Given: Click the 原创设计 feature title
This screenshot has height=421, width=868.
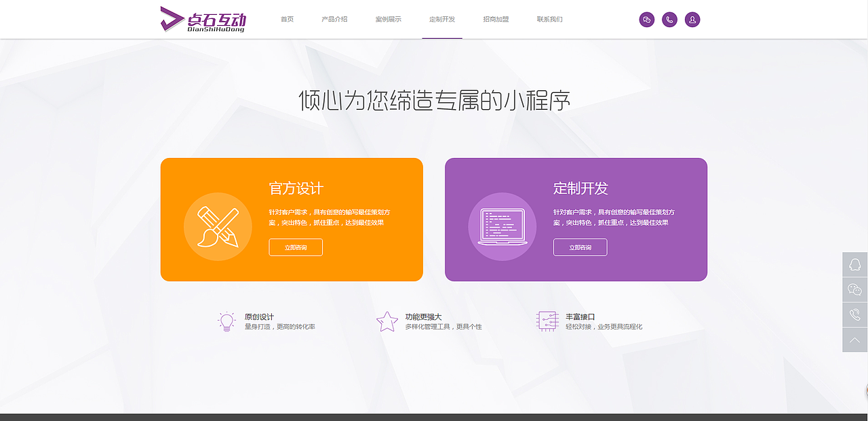Looking at the screenshot, I should (259, 317).
